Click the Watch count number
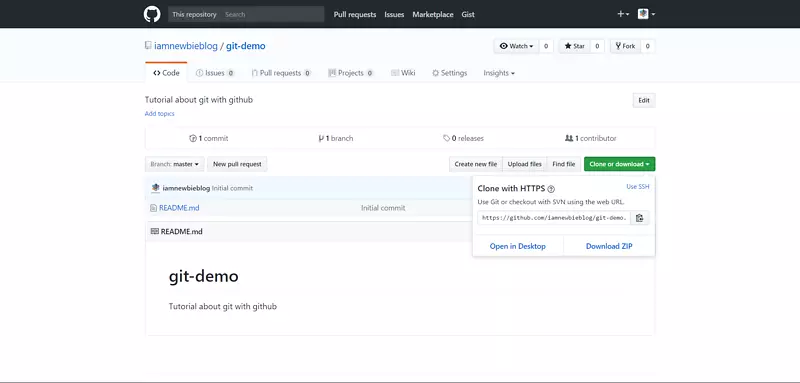Image resolution: width=800 pixels, height=383 pixels. (545, 46)
